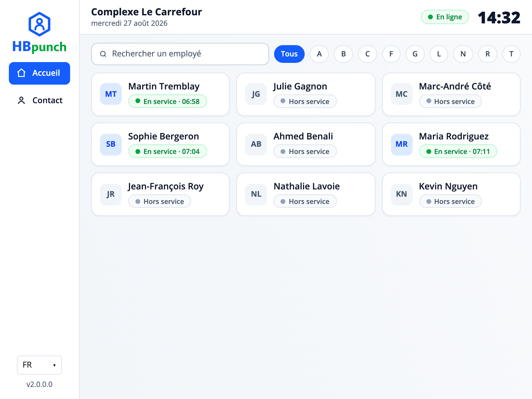Viewport: 532px width, 399px height.
Task: Click the home icon in Accueil button
Action: [21, 73]
